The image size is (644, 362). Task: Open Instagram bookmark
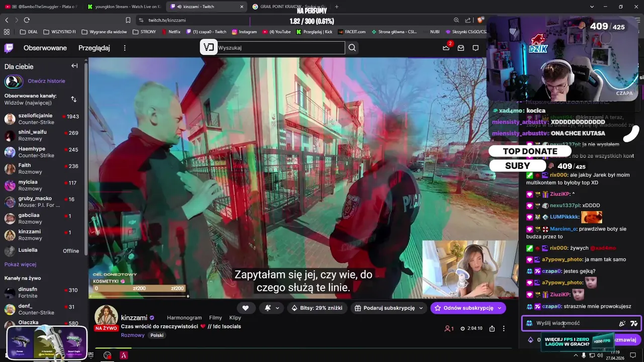click(x=244, y=32)
